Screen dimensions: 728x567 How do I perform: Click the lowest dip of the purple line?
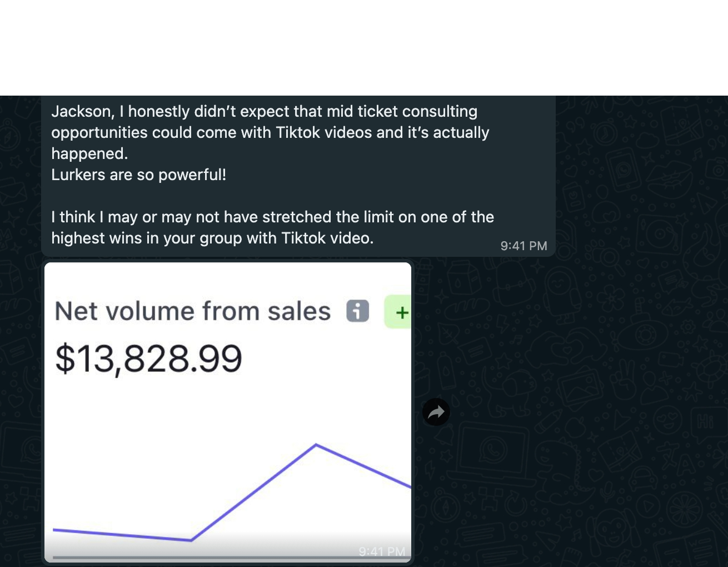click(191, 540)
